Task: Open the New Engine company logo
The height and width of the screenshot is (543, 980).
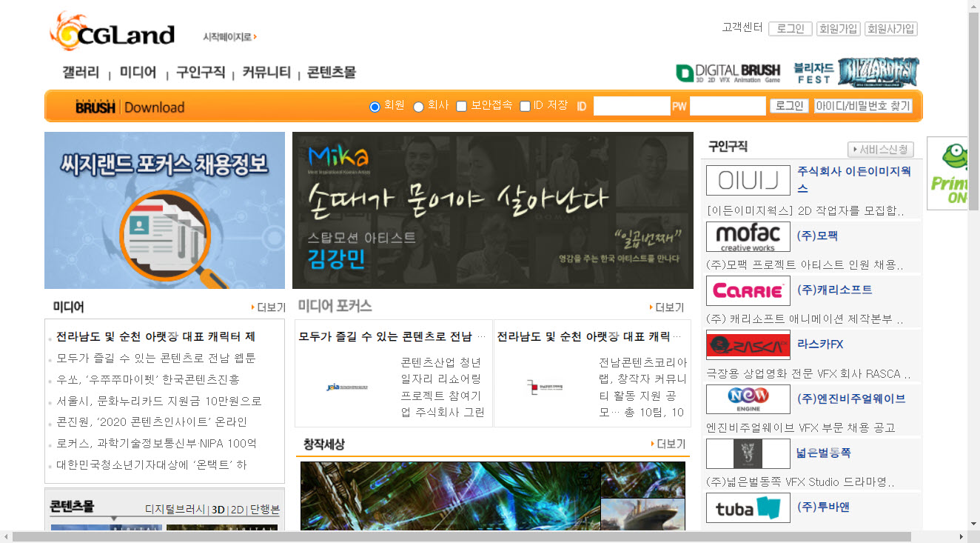Action: (748, 399)
